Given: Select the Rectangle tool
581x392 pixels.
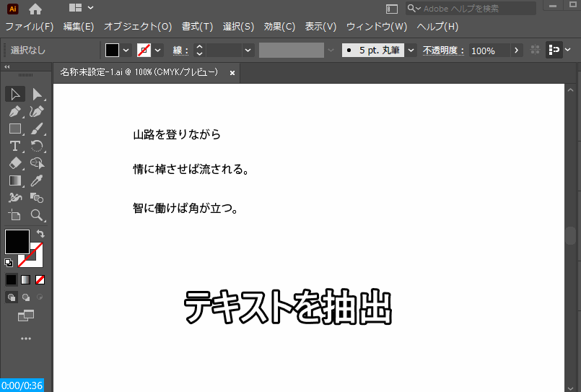Looking at the screenshot, I should point(15,129).
